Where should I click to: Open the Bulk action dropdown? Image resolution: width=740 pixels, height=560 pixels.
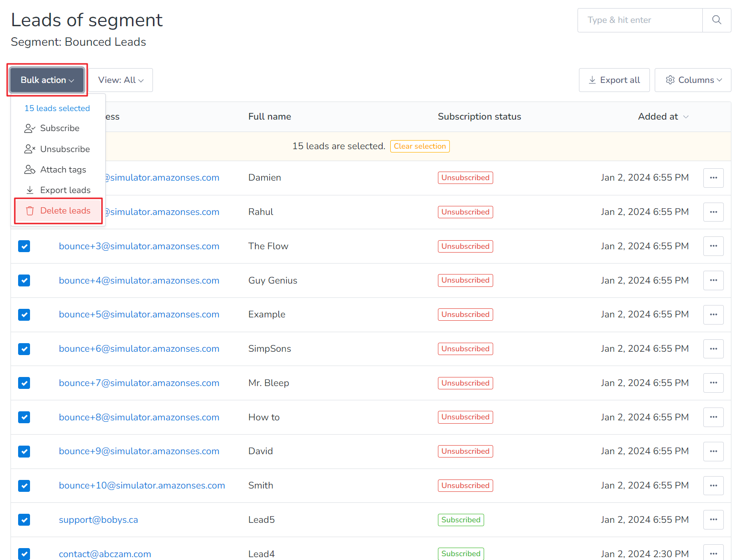tap(46, 80)
